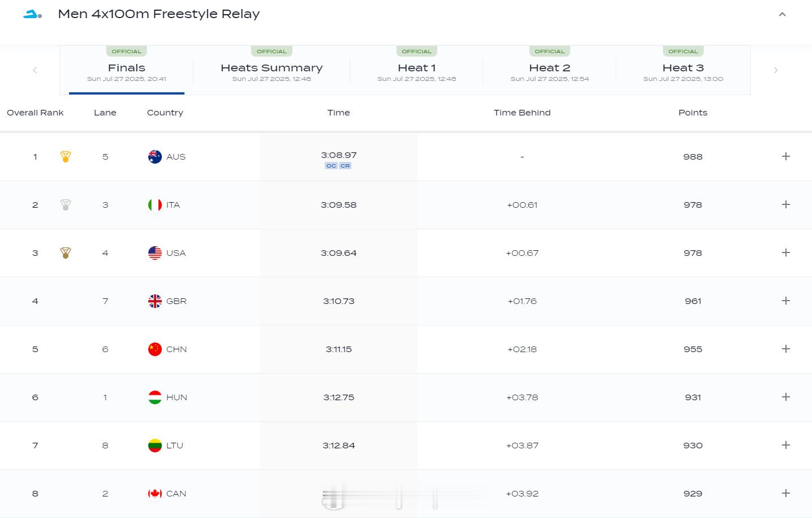The height and width of the screenshot is (518, 812).
Task: Click the CR record badge under AUS time
Action: point(345,166)
